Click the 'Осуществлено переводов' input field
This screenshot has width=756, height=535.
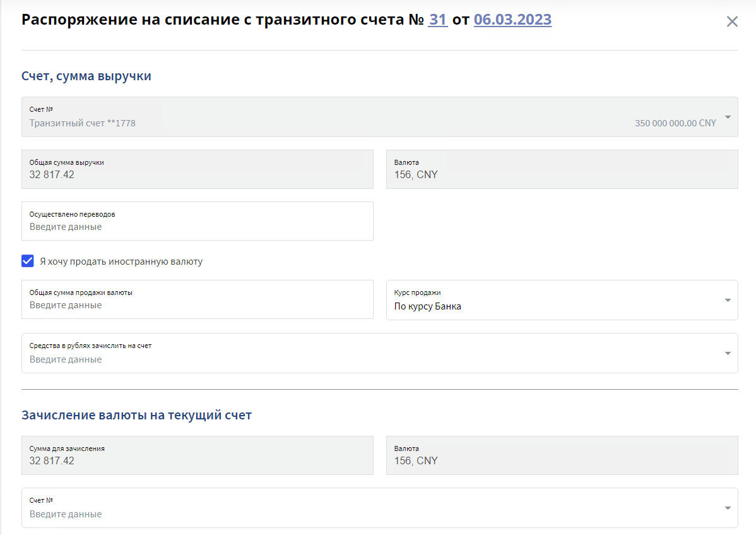click(x=197, y=221)
